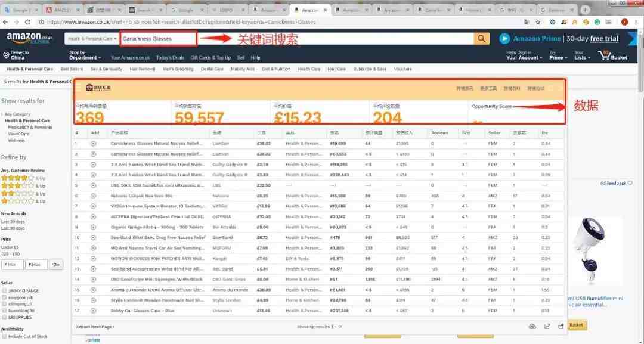
Task: Click the cloud download icon in extension footer
Action: click(x=532, y=326)
